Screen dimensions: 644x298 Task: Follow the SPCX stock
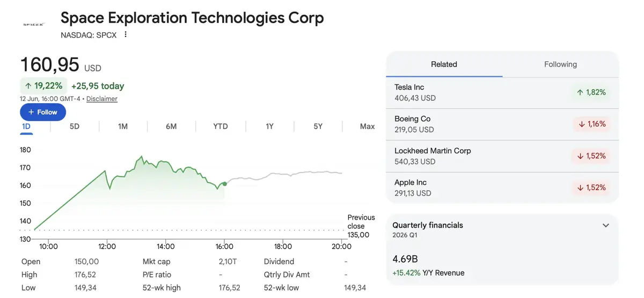(x=43, y=112)
